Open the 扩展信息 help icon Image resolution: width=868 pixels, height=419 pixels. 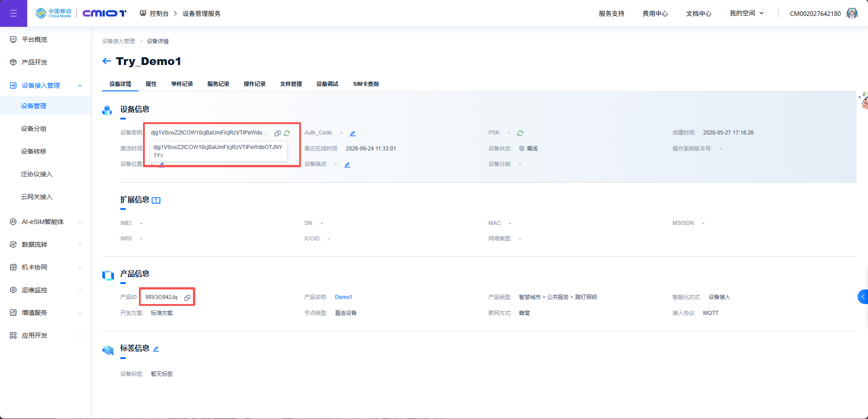[x=156, y=200]
